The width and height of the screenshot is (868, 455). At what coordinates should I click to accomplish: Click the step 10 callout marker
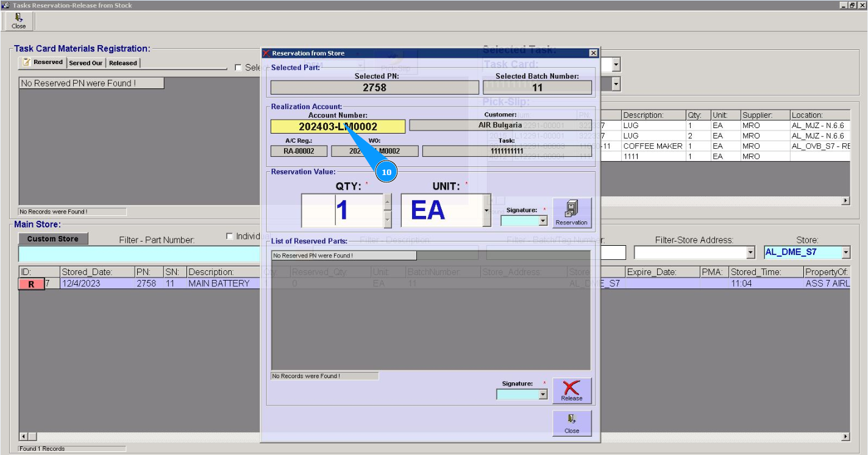pos(386,173)
